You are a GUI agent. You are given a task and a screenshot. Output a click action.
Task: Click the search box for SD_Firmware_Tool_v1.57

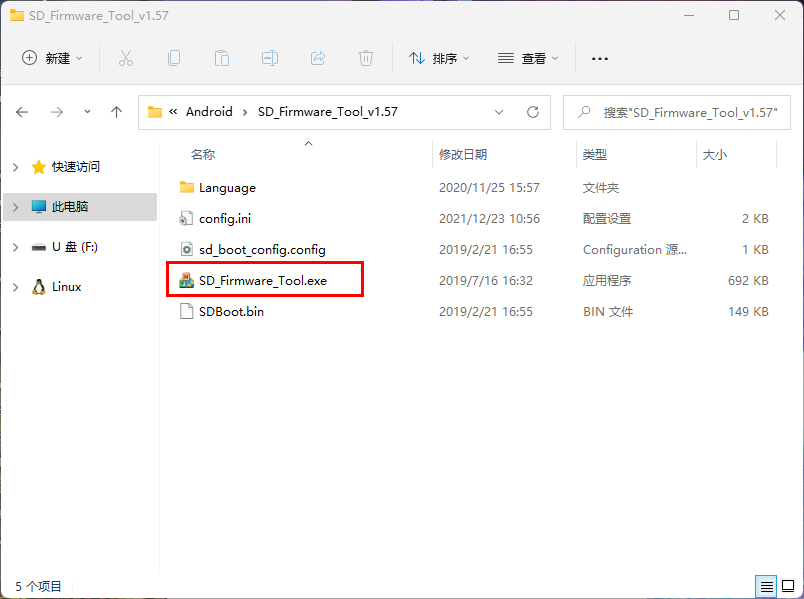click(680, 112)
